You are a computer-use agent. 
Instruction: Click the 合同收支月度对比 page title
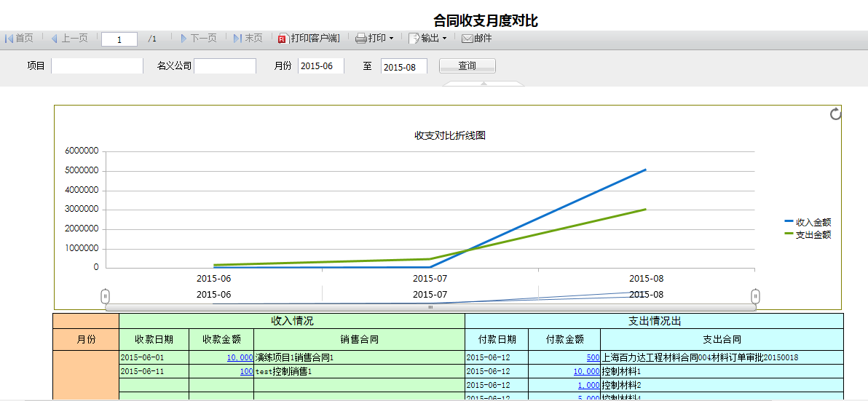486,21
